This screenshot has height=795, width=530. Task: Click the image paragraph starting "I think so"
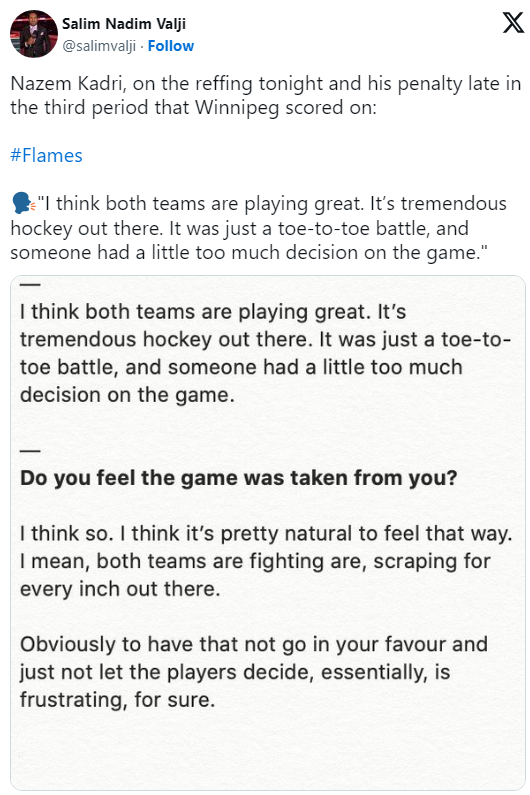[x=266, y=561]
